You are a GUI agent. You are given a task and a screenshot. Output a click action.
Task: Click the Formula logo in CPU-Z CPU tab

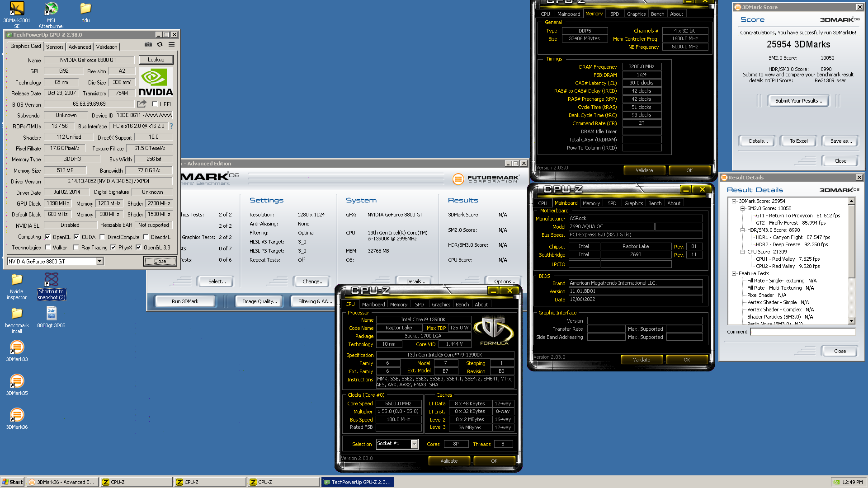click(x=494, y=331)
